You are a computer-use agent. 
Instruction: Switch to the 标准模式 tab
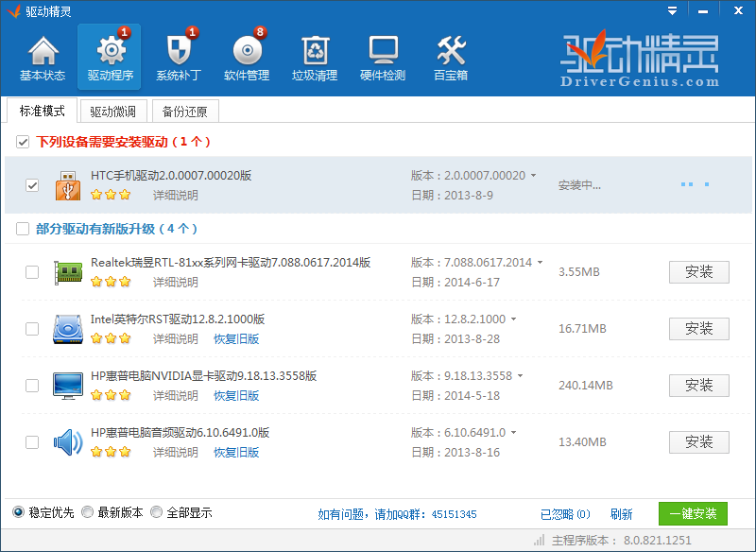pyautogui.click(x=42, y=111)
